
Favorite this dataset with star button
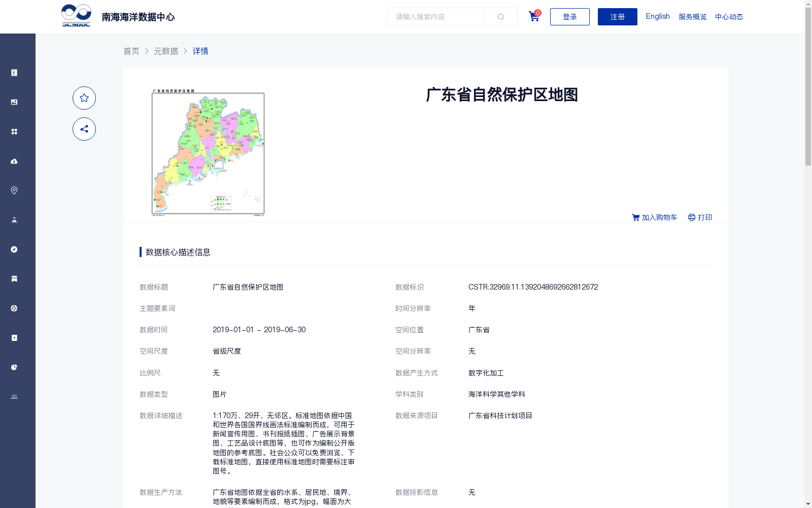tap(84, 98)
